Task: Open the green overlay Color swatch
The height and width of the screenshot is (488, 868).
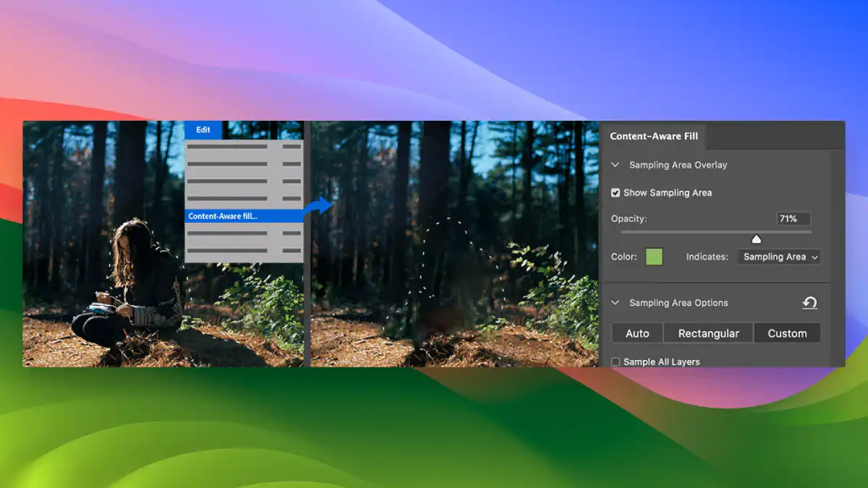Action: 654,257
